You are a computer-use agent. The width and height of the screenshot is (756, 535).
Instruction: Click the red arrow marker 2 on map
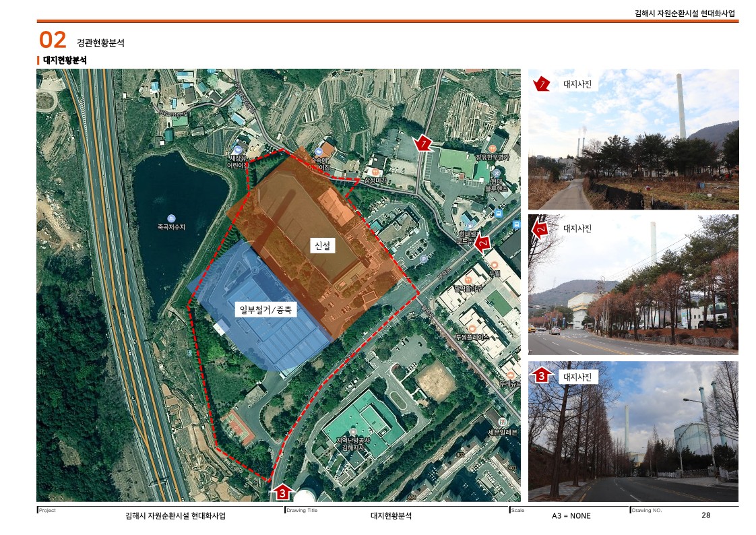click(482, 243)
